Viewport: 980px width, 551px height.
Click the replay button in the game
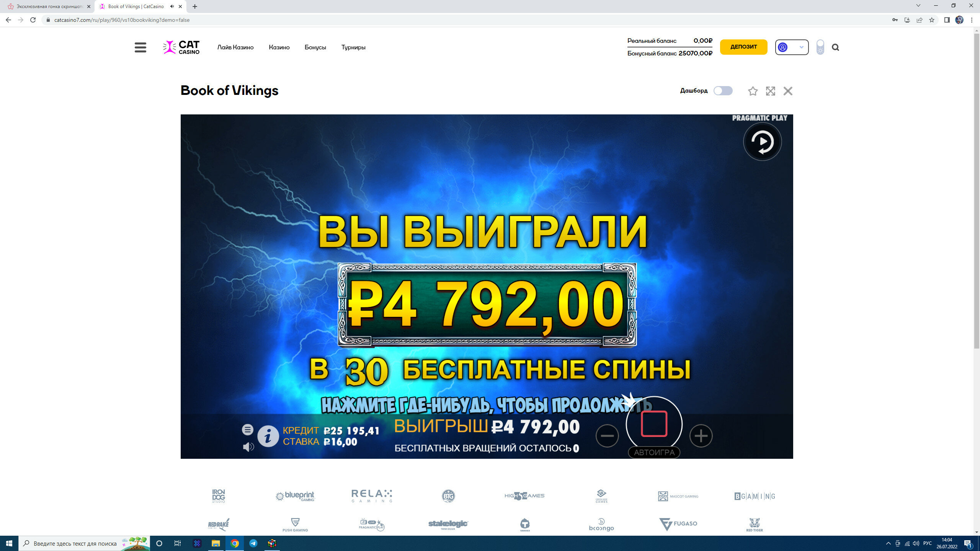(762, 142)
